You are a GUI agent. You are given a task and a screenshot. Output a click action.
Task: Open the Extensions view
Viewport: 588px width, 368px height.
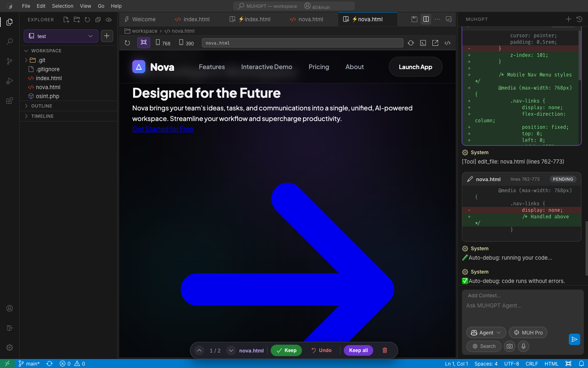pos(10,101)
